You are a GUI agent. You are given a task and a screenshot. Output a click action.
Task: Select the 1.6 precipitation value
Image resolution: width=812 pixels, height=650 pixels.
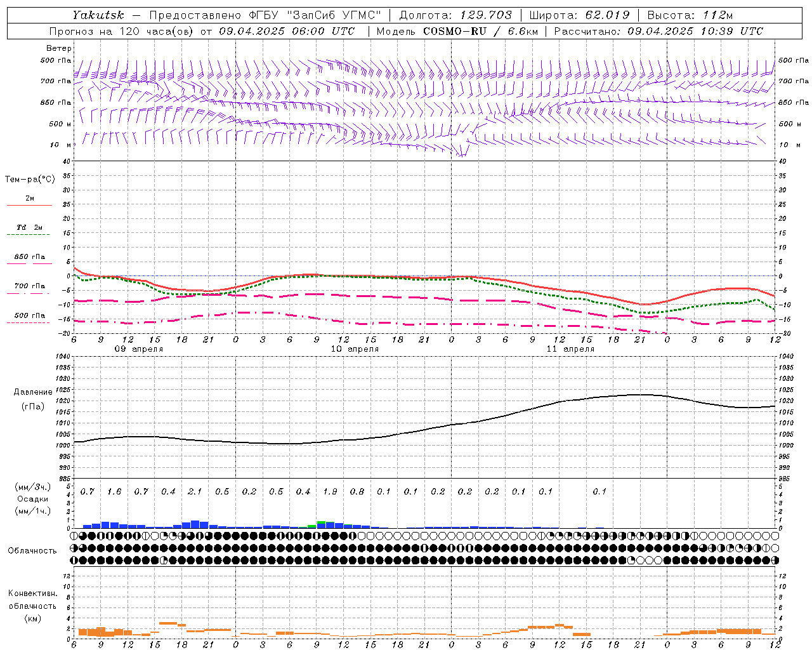click(x=114, y=492)
